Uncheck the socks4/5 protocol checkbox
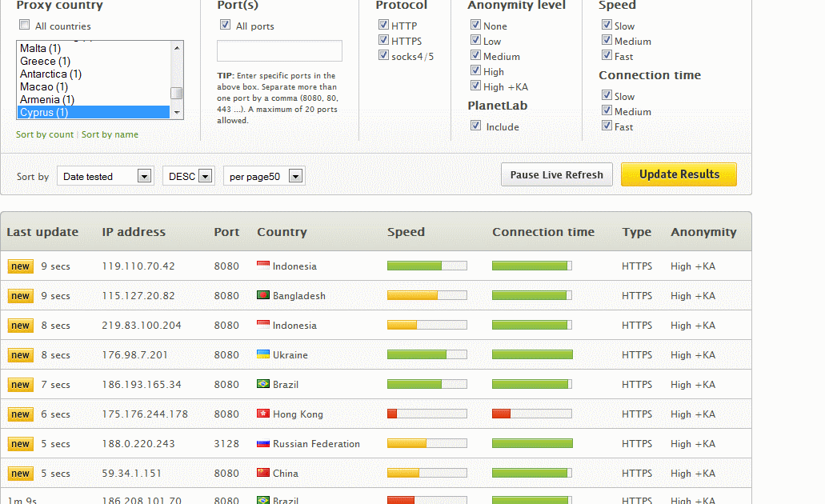This screenshot has width=825, height=504. coord(383,55)
